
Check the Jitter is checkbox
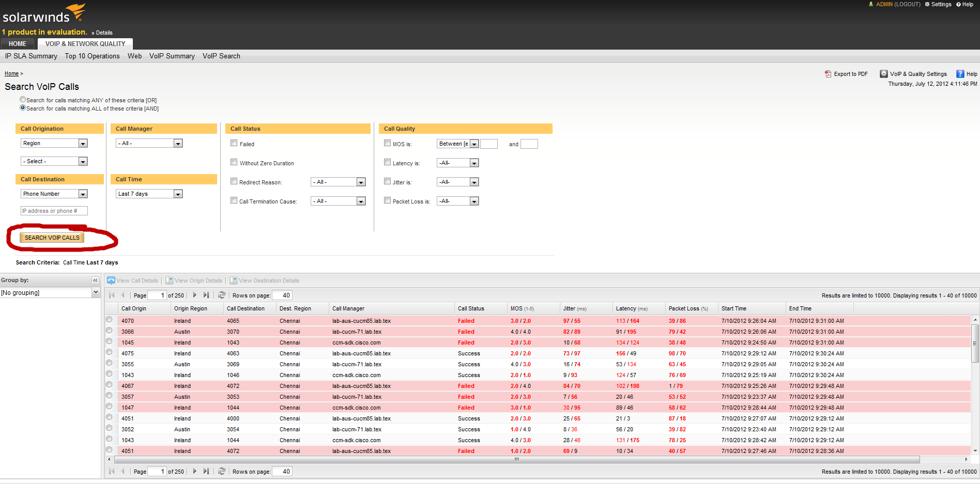[x=388, y=181]
